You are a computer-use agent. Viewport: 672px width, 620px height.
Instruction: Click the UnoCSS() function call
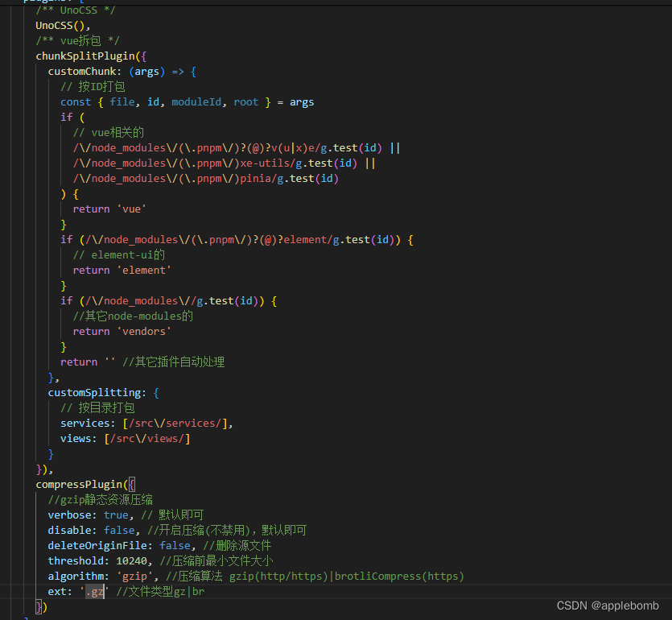click(59, 25)
